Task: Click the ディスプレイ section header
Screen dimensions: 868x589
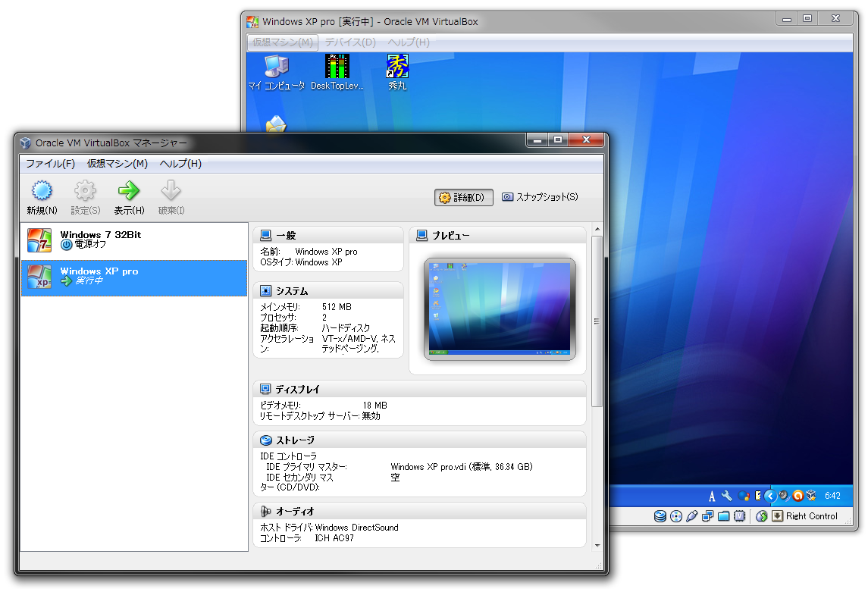Action: tap(420, 389)
